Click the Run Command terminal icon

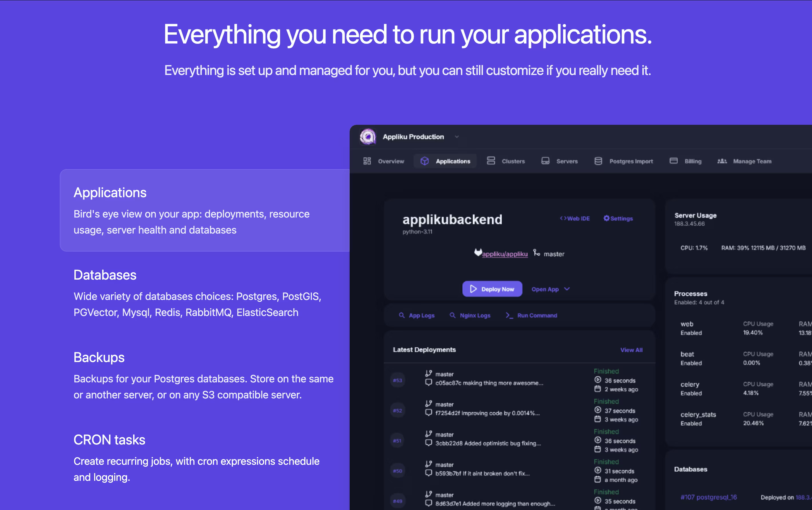[509, 315]
